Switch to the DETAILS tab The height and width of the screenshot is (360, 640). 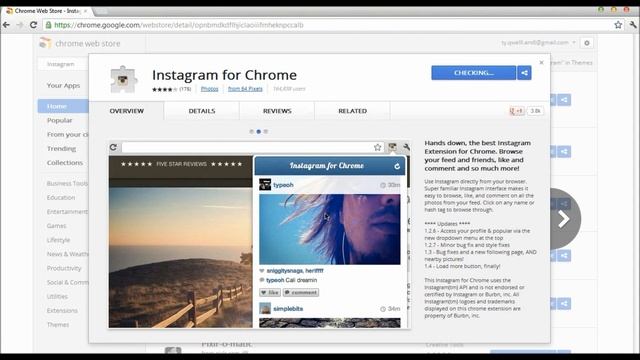[202, 111]
